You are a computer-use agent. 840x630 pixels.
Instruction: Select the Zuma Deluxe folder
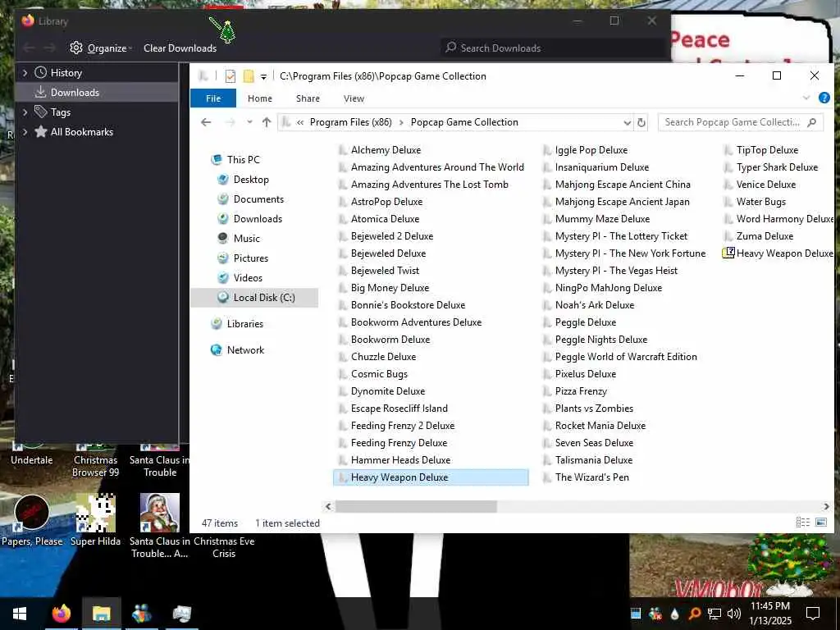[764, 236]
